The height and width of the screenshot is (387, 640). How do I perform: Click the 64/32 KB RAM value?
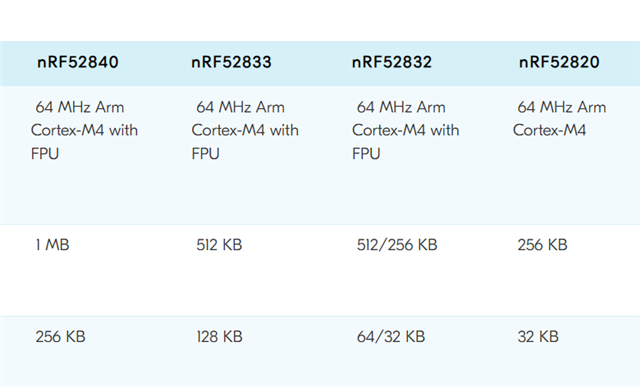[x=391, y=337]
